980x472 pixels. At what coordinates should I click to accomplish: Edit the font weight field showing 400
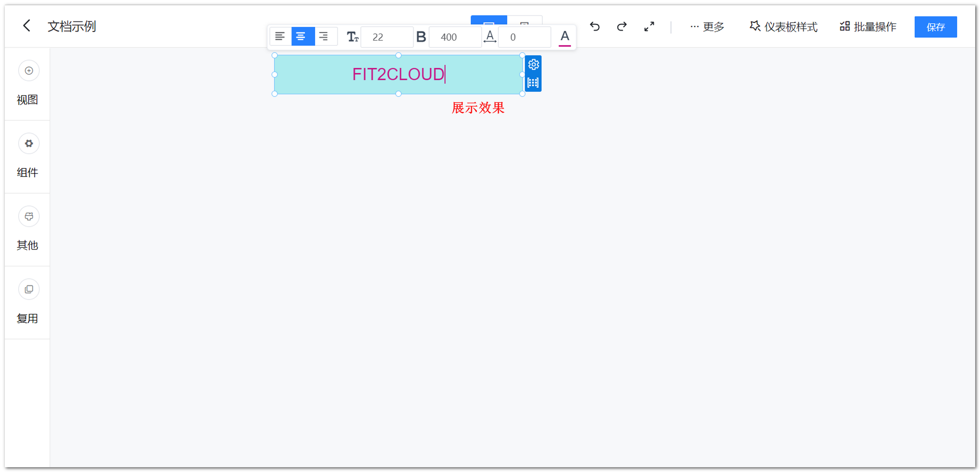coord(455,37)
